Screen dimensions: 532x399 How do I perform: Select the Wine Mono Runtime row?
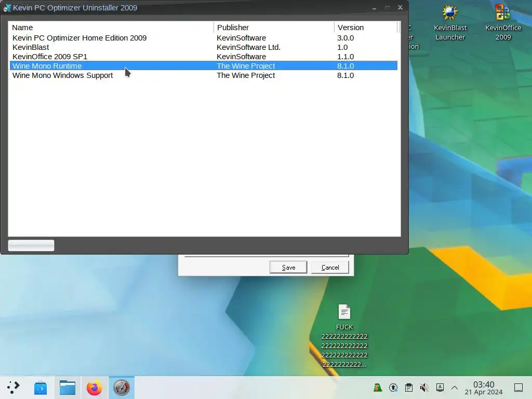pos(204,66)
